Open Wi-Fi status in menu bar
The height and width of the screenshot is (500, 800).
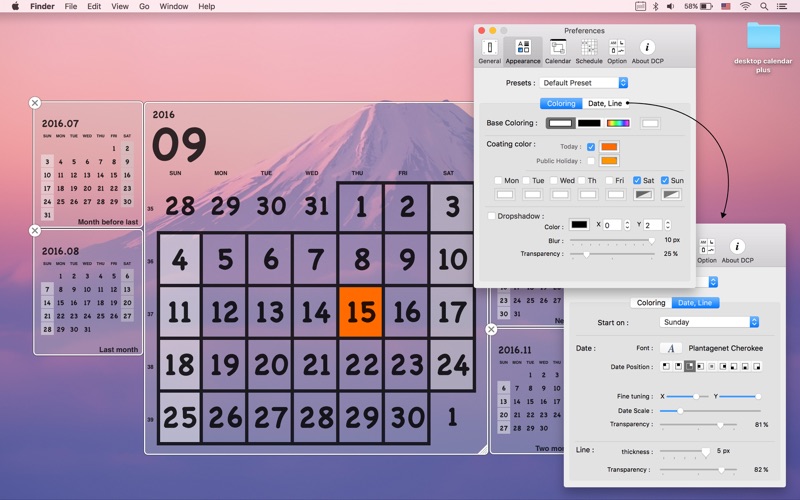point(745,7)
